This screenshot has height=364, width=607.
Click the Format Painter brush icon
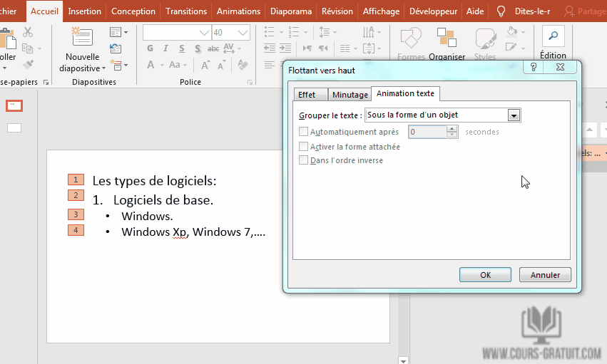point(28,65)
